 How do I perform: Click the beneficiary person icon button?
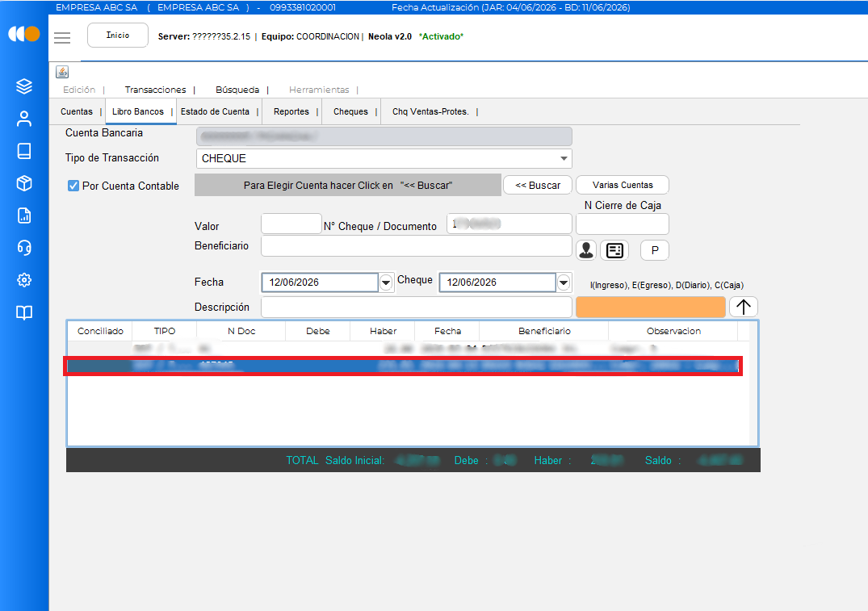point(586,250)
